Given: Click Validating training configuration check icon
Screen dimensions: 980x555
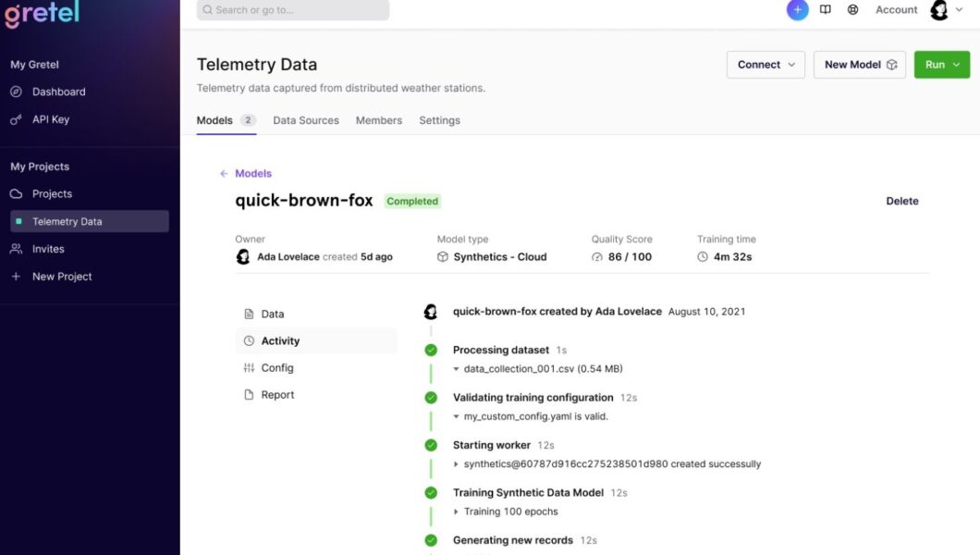Looking at the screenshot, I should tap(431, 398).
